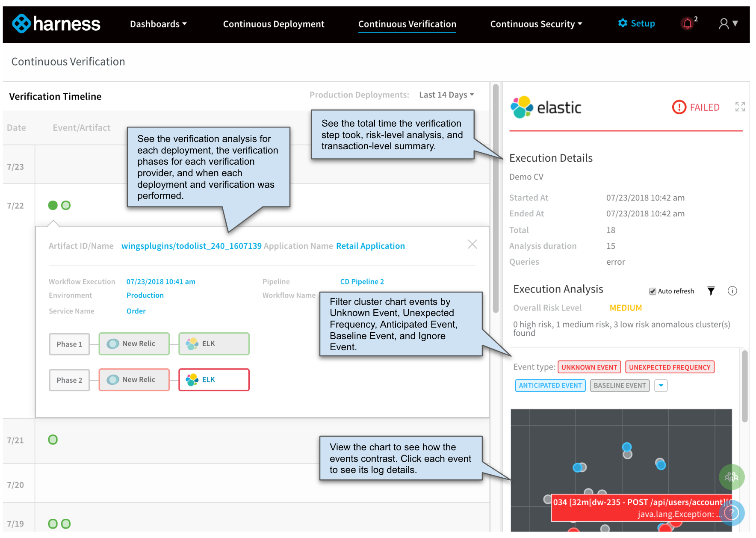Go to Continuous Verification tab
Image resolution: width=756 pixels, height=538 pixels.
407,24
